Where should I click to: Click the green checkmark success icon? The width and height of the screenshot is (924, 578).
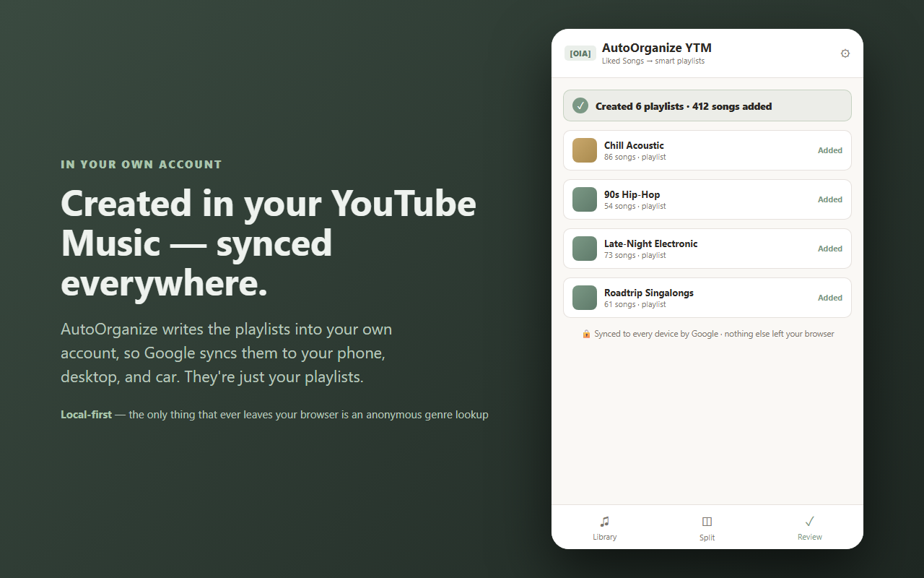(x=580, y=105)
